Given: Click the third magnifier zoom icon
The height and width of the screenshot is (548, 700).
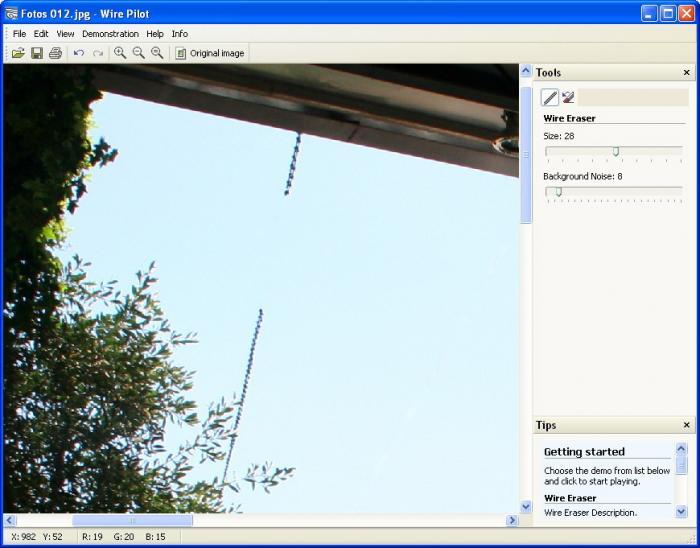Looking at the screenshot, I should click(x=157, y=53).
